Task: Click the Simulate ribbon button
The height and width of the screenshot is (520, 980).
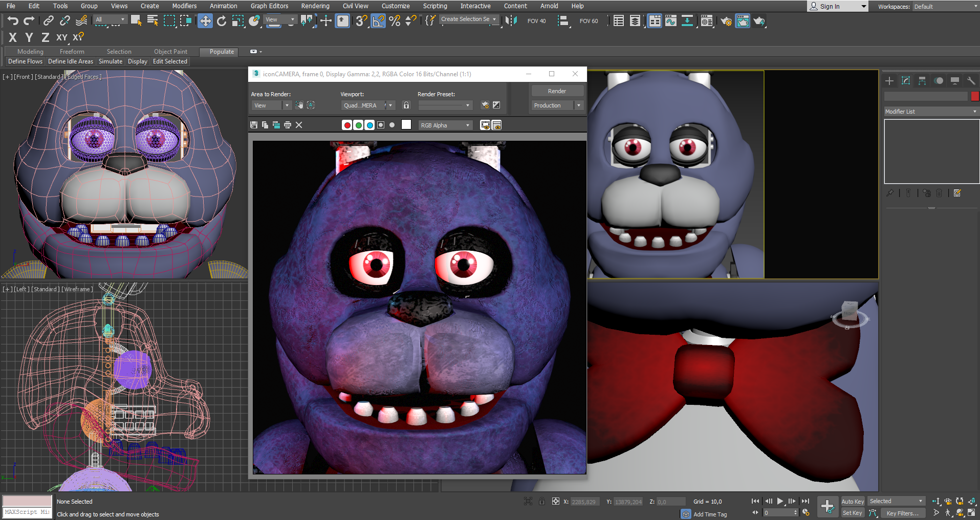Action: pyautogui.click(x=111, y=61)
